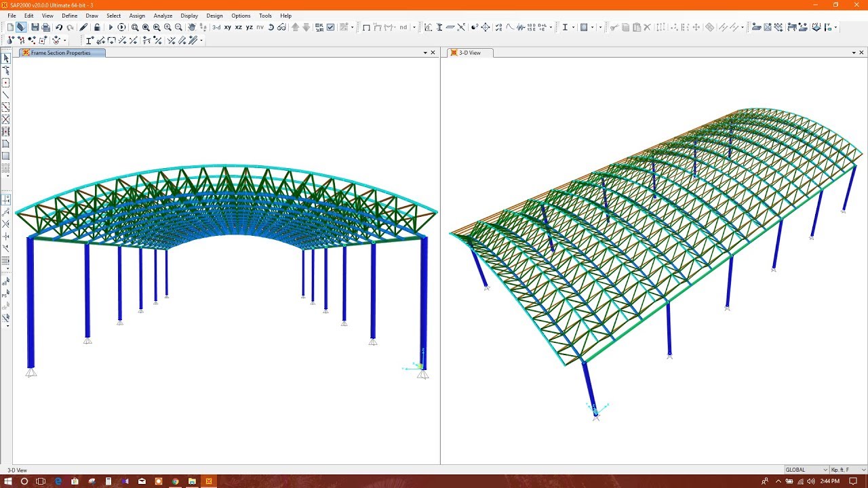Click the Run Analysis play icon
Screen dimensions: 868x488
pos(111,27)
